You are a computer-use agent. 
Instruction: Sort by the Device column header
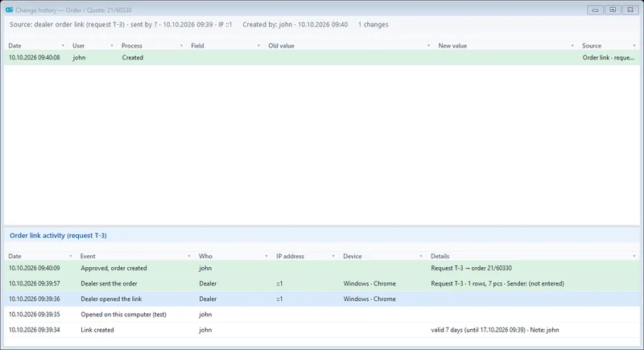pos(353,257)
